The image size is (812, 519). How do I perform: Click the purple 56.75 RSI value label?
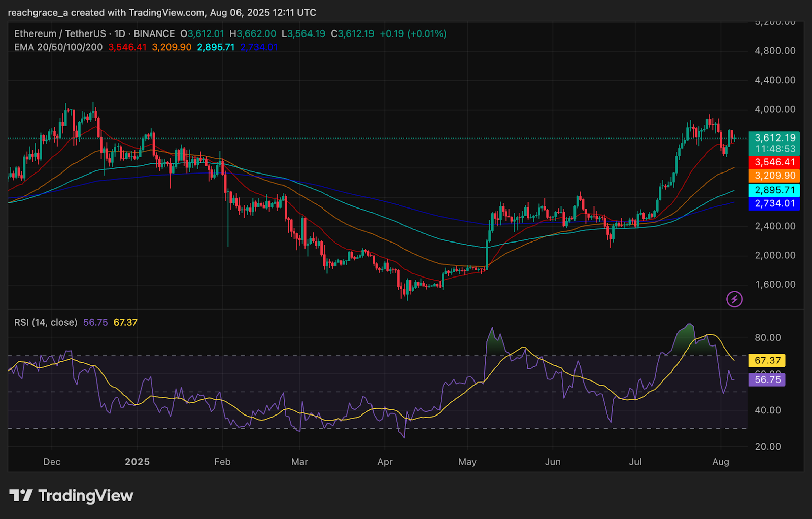pyautogui.click(x=767, y=379)
